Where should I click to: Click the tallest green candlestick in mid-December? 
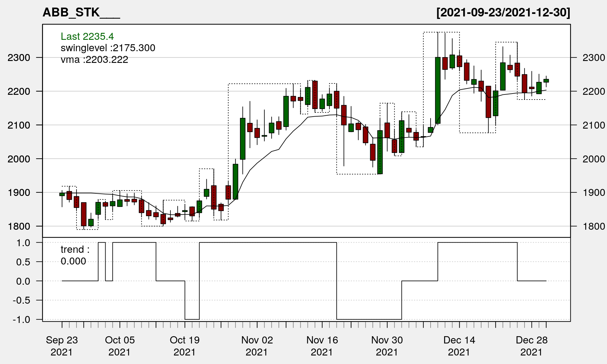click(x=438, y=90)
